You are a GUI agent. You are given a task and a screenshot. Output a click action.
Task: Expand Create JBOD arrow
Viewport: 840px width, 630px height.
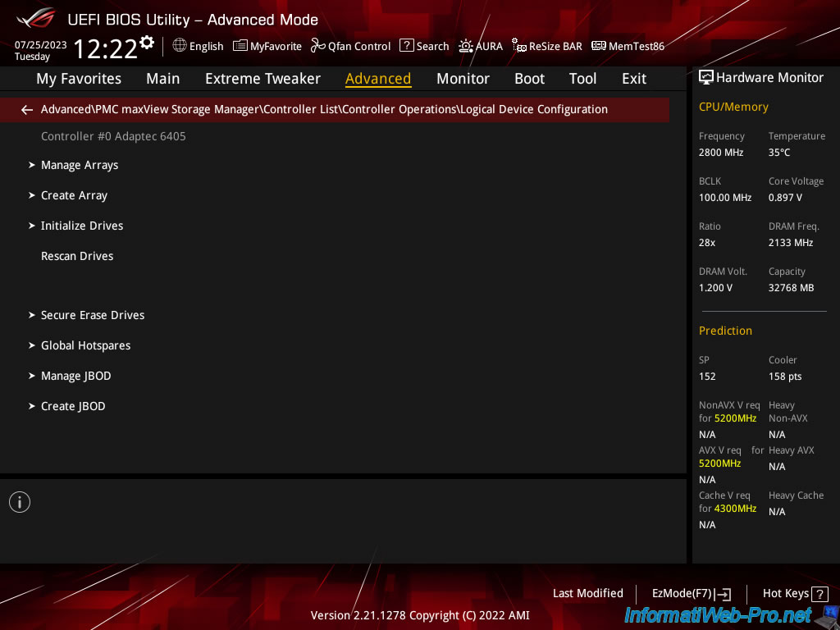tap(32, 406)
